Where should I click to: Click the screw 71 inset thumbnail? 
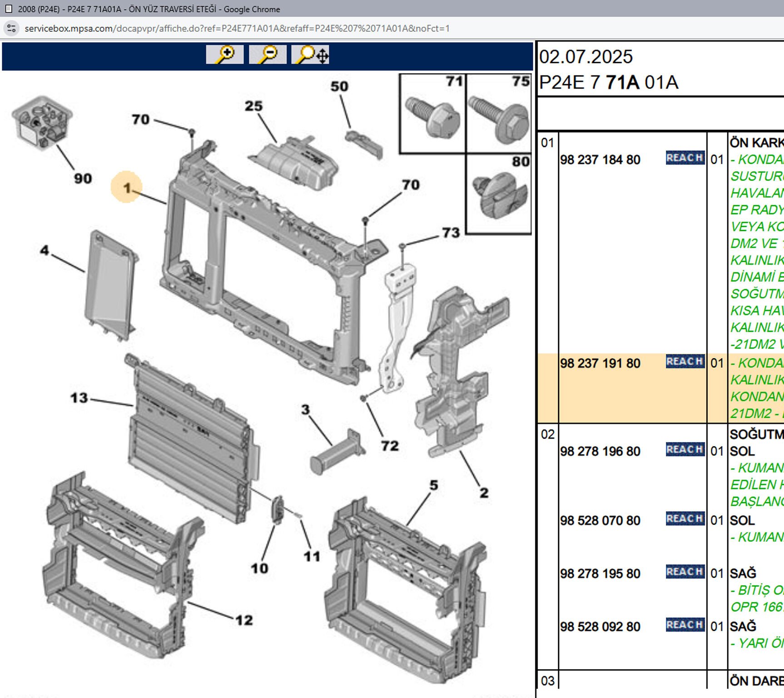tap(433, 114)
